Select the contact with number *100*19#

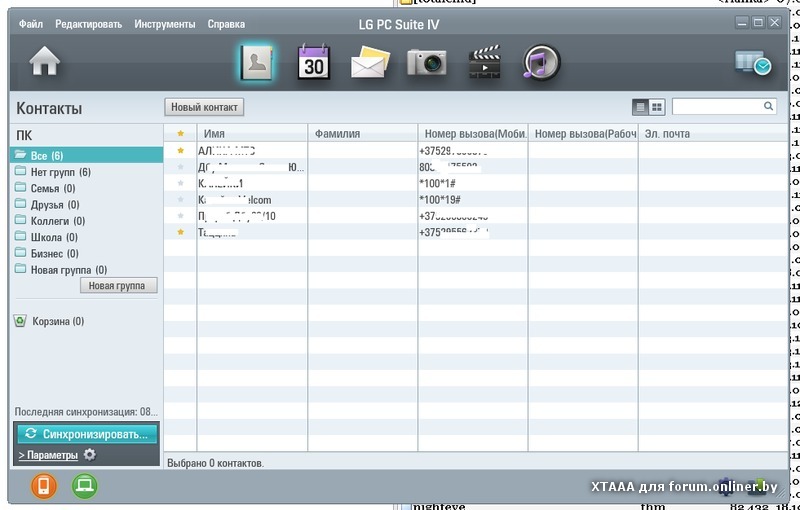point(476,199)
